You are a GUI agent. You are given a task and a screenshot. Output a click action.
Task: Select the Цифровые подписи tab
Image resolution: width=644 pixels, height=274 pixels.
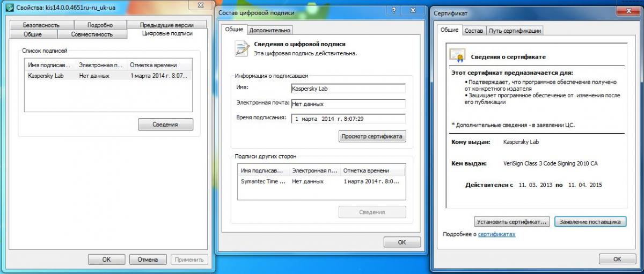pos(166,34)
